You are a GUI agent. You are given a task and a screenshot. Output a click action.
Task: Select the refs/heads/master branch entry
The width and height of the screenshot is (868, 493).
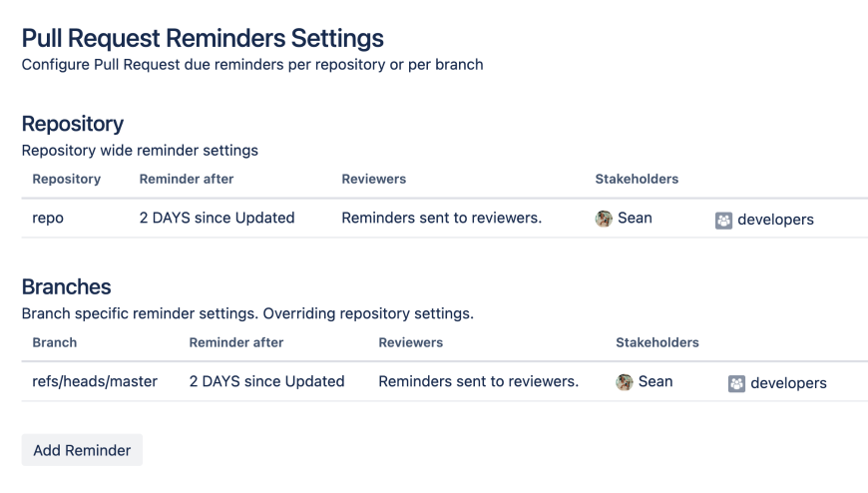(95, 381)
